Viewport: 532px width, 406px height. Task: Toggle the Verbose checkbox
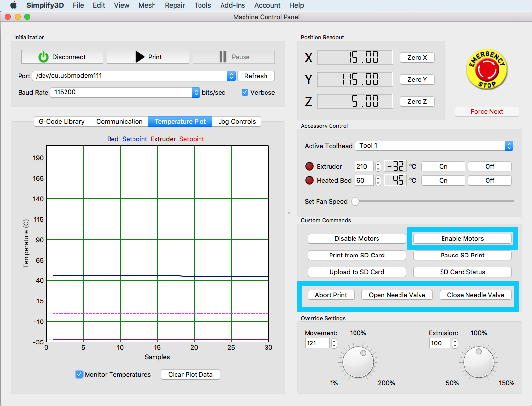[244, 92]
